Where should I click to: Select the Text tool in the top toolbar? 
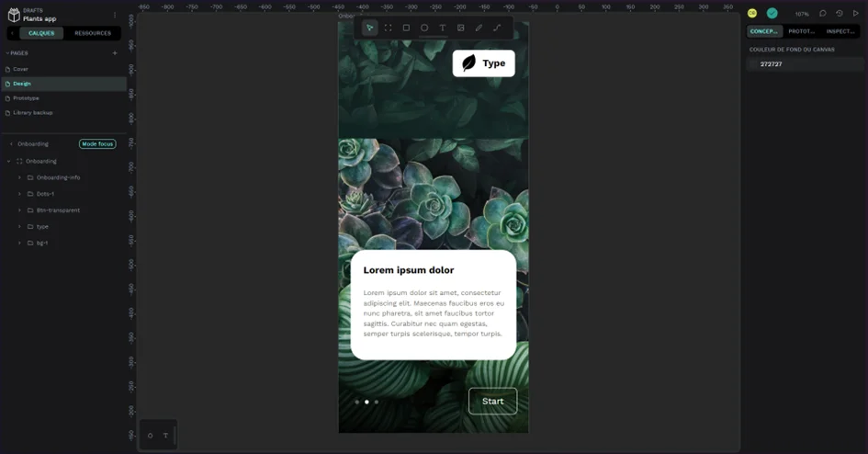442,28
